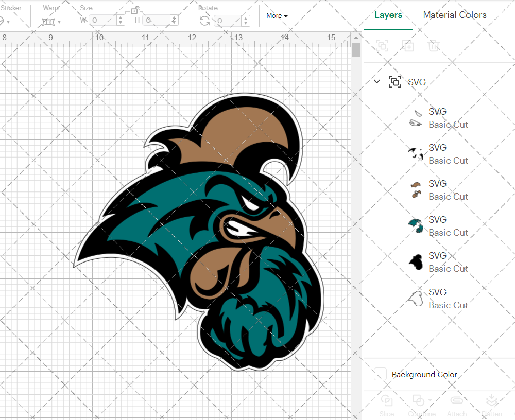Toggle the size aspect ratio lock
Image resolution: width=515 pixels, height=420 pixels.
pos(134,10)
